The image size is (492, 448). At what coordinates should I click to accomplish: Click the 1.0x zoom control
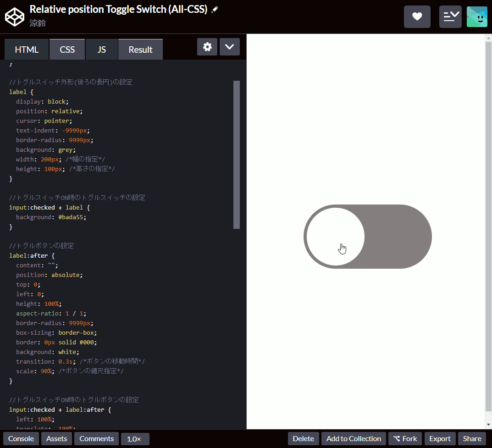pos(135,438)
